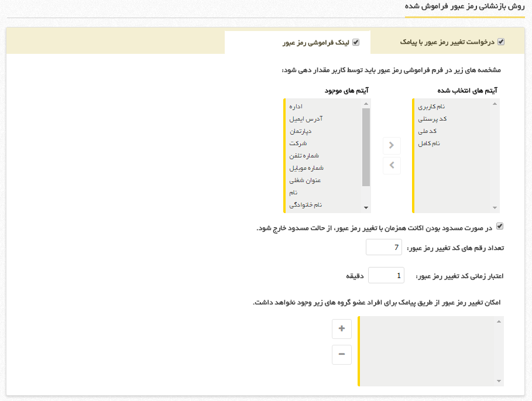Select شماره موبایل in available items list
The width and height of the screenshot is (532, 401).
[304, 168]
